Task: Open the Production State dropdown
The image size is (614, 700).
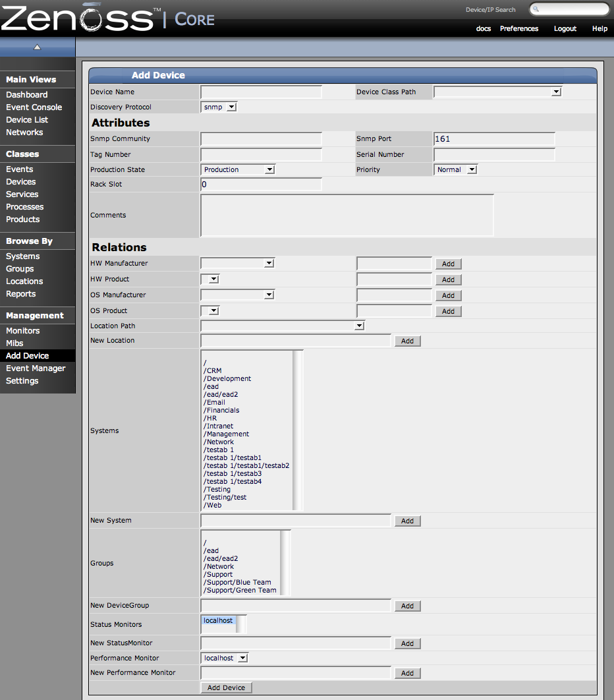Action: pyautogui.click(x=237, y=169)
